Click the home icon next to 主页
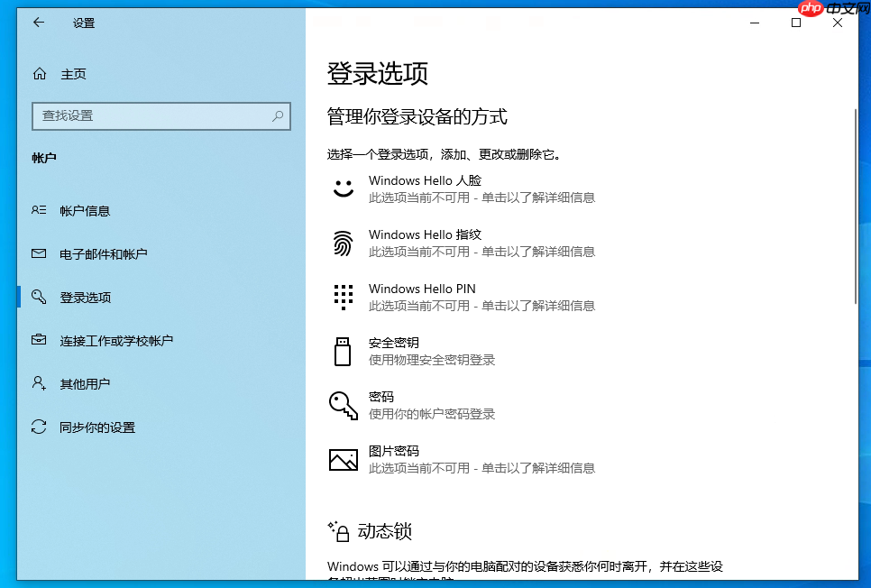The image size is (871, 588). pos(40,74)
